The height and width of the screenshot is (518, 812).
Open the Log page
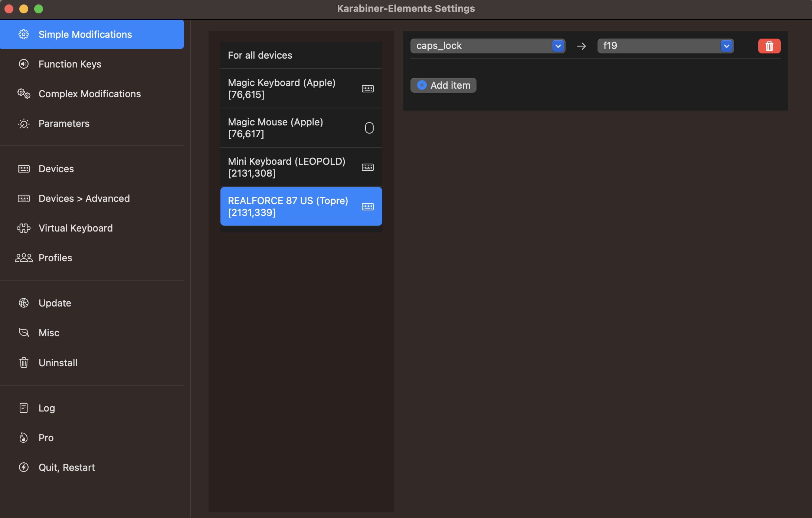coord(47,408)
